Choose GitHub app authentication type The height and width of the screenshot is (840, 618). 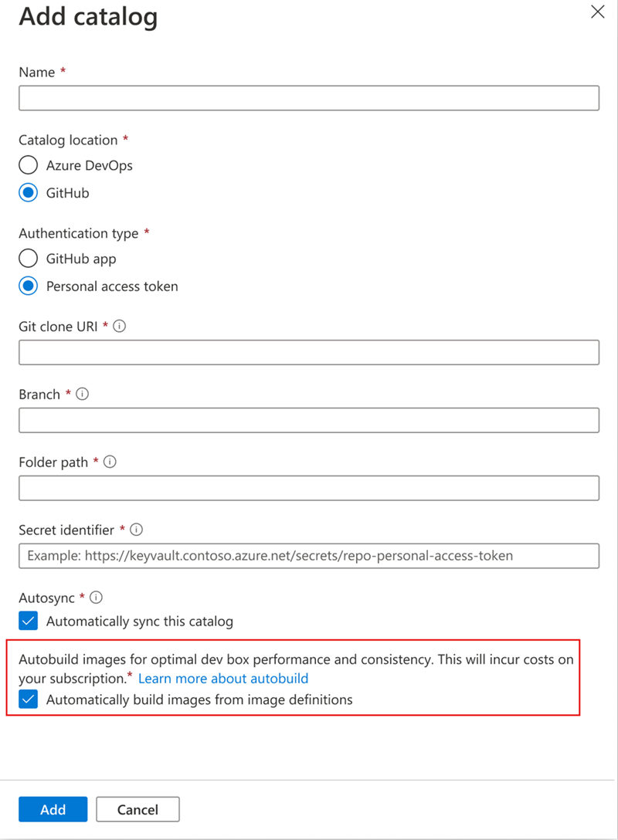[x=28, y=258]
